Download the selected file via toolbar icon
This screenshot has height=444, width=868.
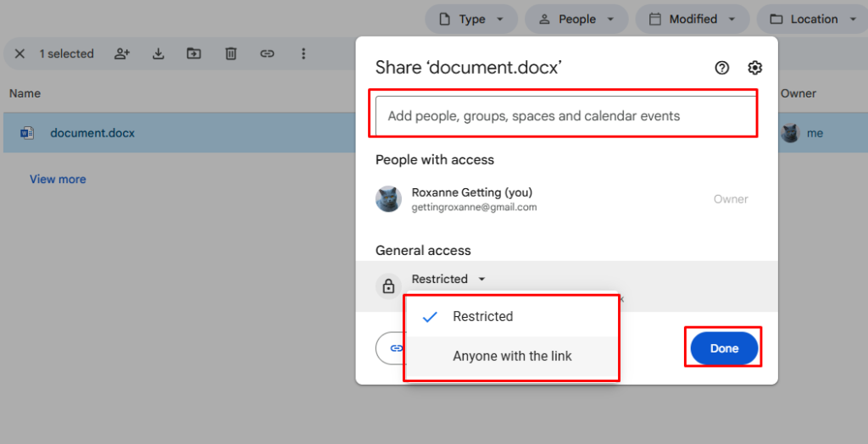159,53
